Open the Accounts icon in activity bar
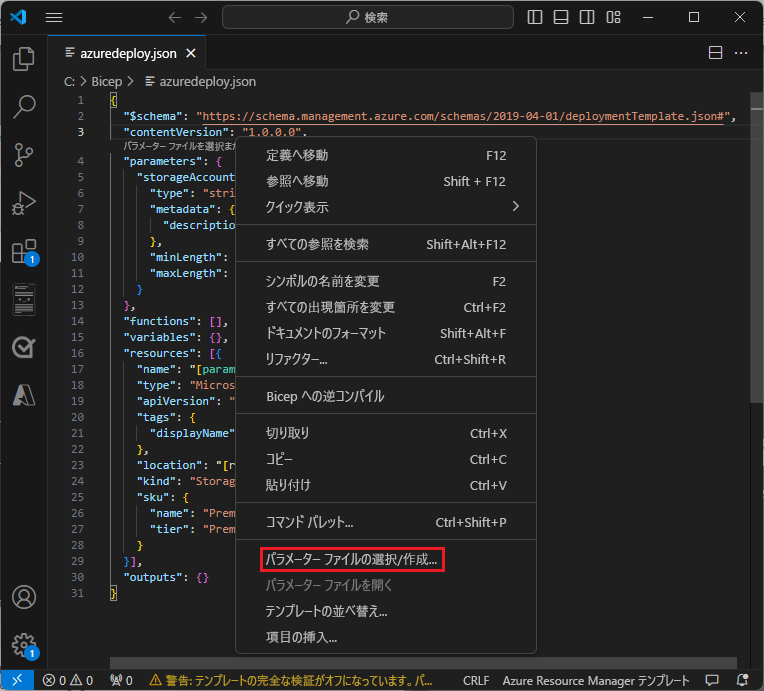This screenshot has width=764, height=691. pos(23,597)
